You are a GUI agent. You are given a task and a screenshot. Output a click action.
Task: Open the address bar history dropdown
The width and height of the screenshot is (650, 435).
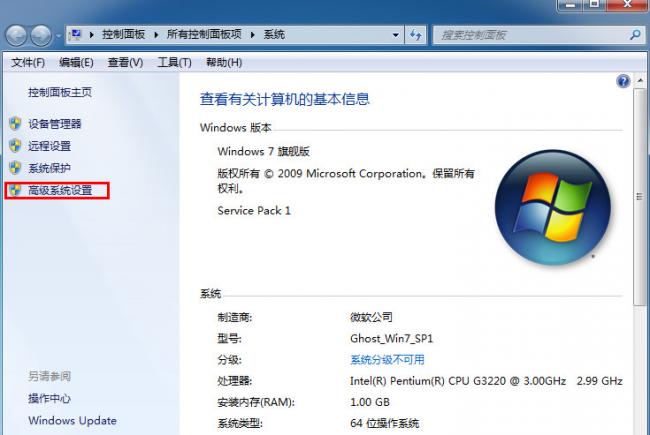(395, 35)
